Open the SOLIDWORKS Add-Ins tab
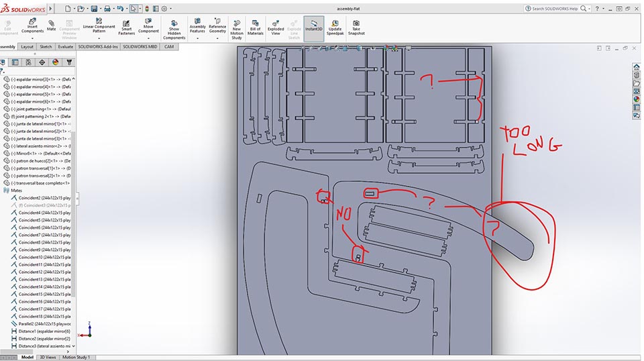The image size is (644, 361). click(98, 47)
